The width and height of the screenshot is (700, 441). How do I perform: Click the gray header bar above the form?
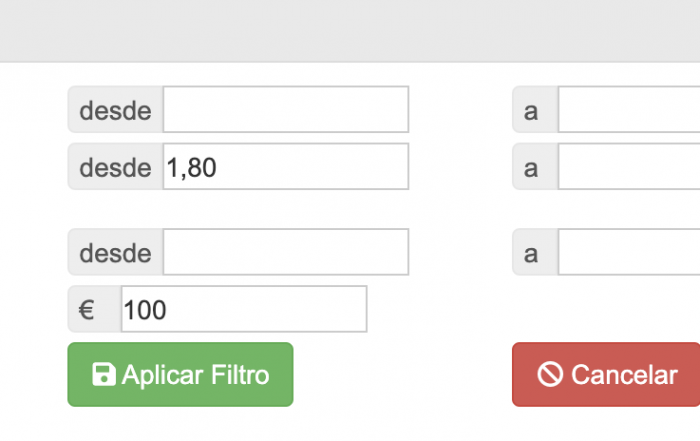(x=350, y=31)
